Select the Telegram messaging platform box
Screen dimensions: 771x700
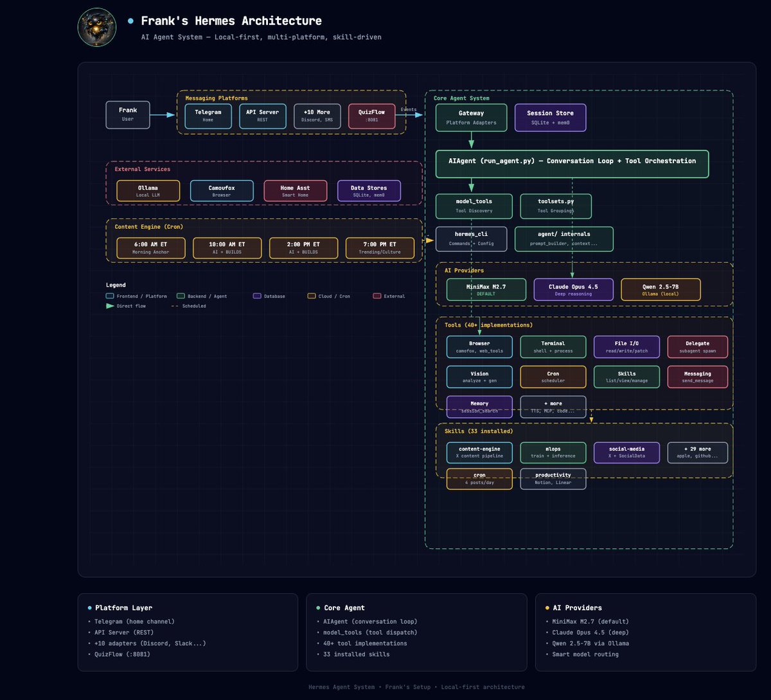[208, 116]
